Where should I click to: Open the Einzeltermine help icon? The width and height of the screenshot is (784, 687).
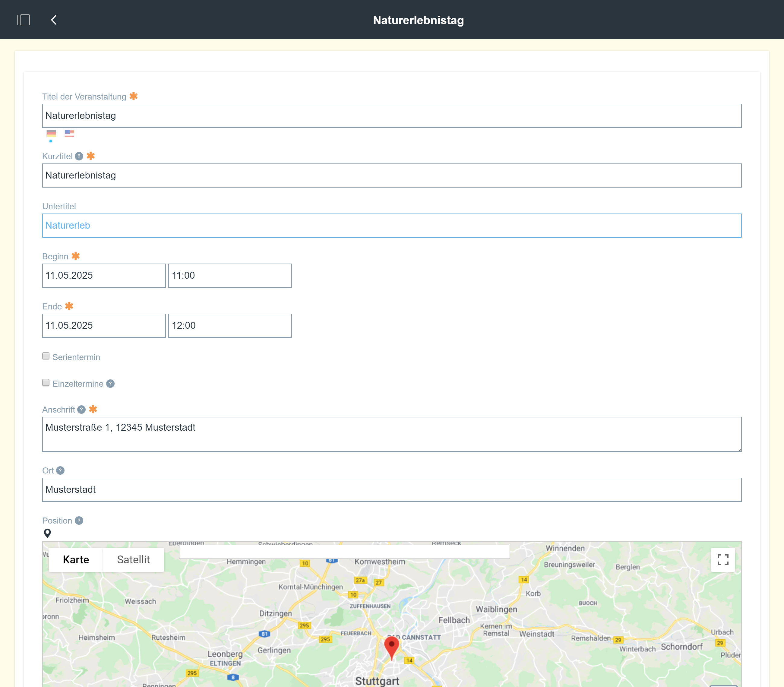pos(110,384)
